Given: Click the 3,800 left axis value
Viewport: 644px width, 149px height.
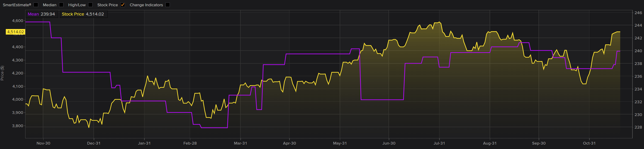Looking at the screenshot, I should click(x=18, y=126).
